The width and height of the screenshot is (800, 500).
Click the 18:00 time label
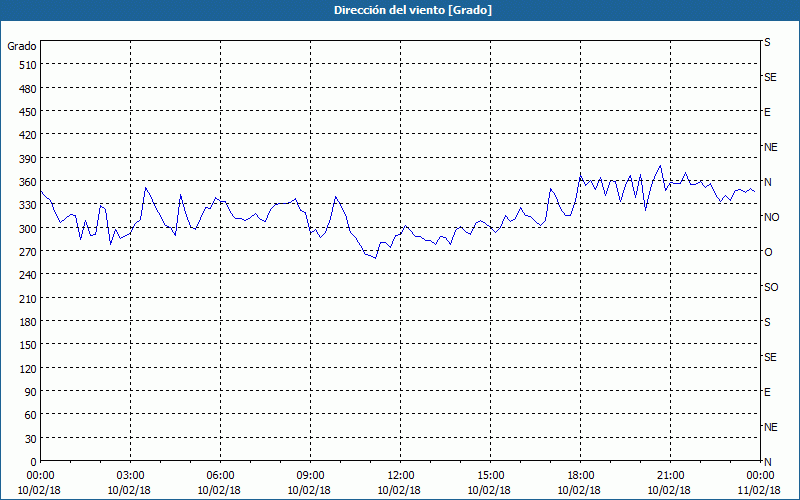[x=581, y=476]
